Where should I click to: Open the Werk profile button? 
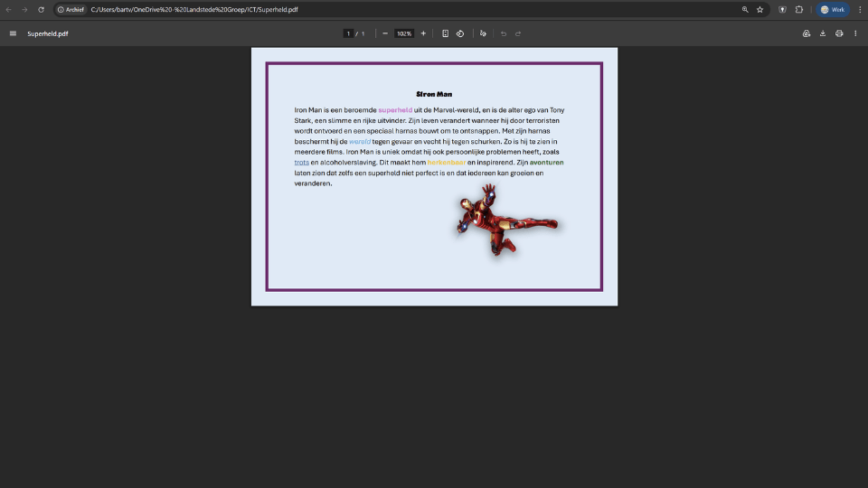click(833, 9)
